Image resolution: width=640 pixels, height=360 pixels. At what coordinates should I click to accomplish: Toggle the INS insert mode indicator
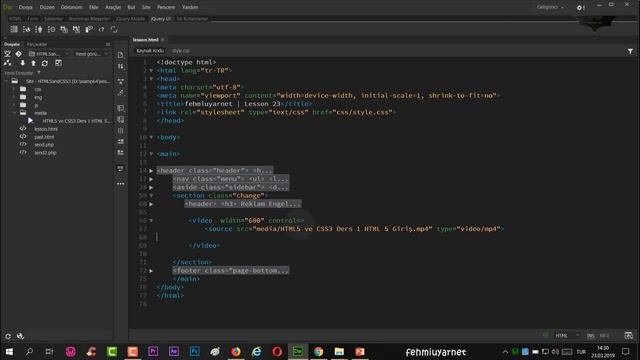pyautogui.click(x=591, y=336)
